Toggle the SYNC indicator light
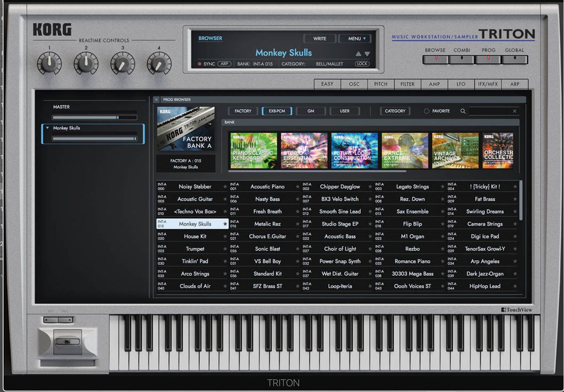Image resolution: width=564 pixels, height=392 pixels. click(201, 63)
